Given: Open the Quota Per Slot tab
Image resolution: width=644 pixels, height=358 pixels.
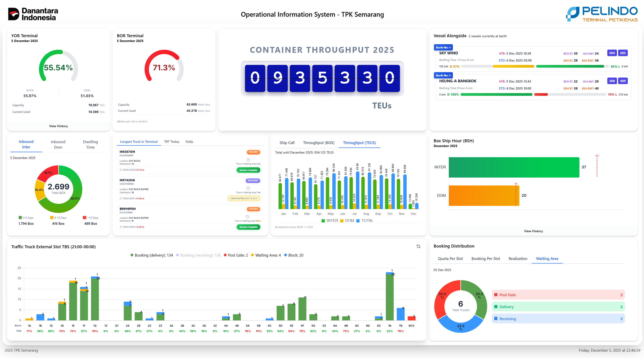Looking at the screenshot, I should pos(450,259).
